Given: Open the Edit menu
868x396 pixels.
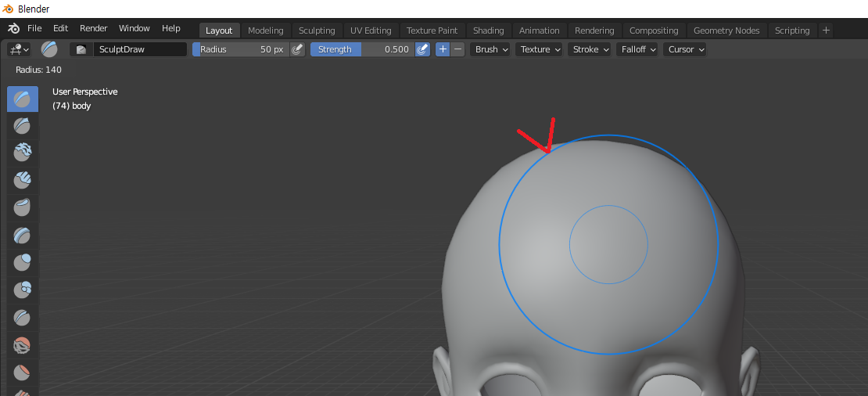Looking at the screenshot, I should pos(61,28).
